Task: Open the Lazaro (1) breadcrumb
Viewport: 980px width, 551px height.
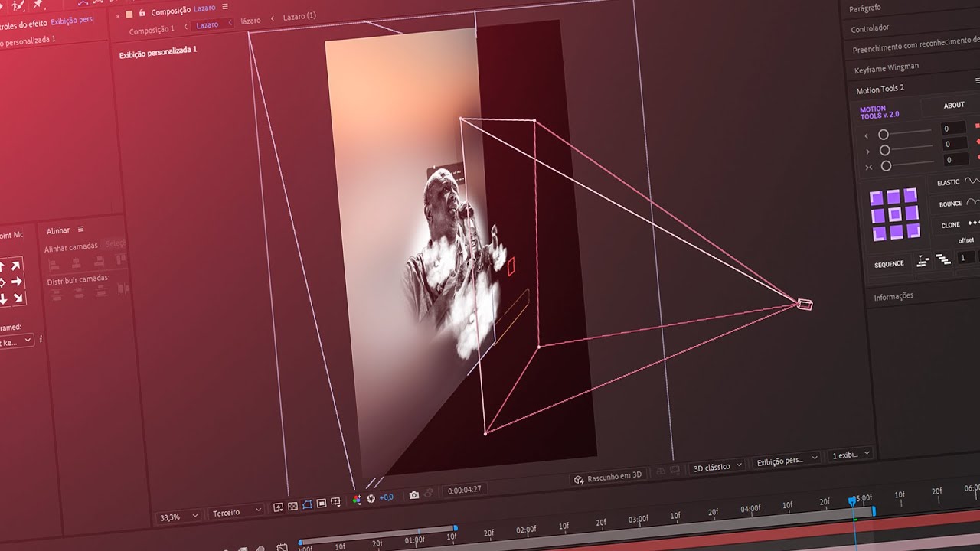Action: tap(299, 16)
